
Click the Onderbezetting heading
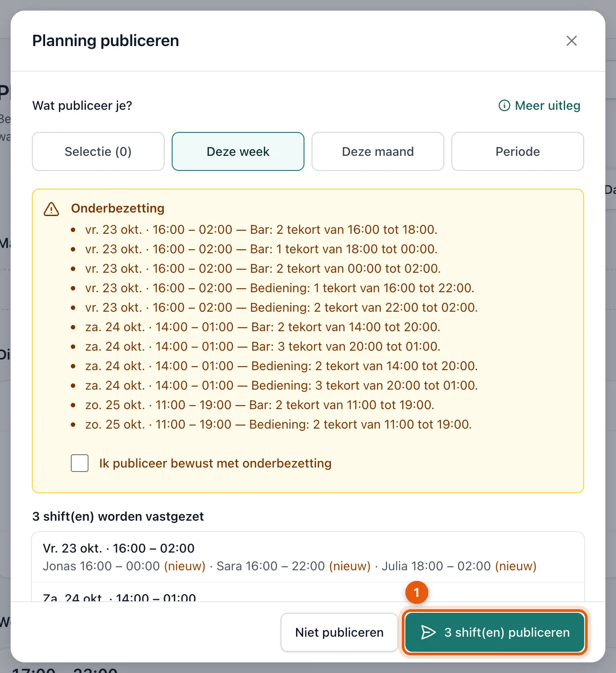click(118, 208)
